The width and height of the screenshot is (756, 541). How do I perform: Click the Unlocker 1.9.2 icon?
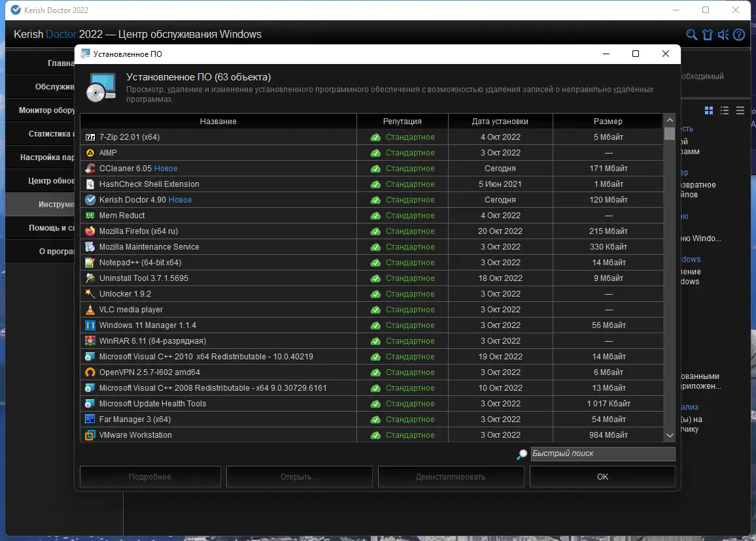pos(90,294)
